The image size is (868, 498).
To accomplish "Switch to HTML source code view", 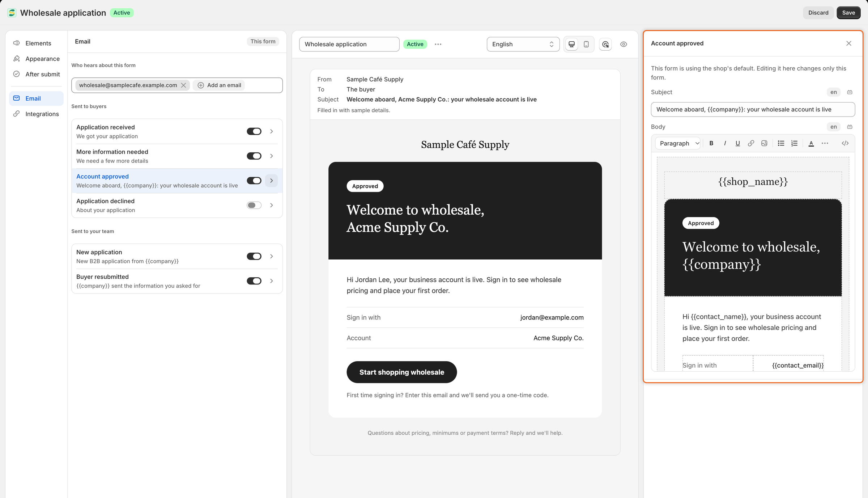I will click(x=845, y=143).
